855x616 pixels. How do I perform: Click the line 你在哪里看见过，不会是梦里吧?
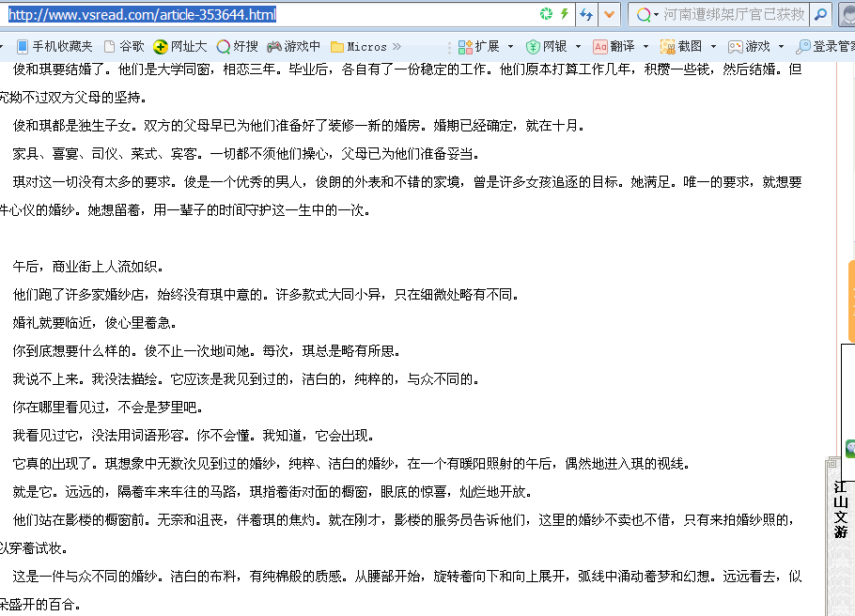tap(108, 408)
